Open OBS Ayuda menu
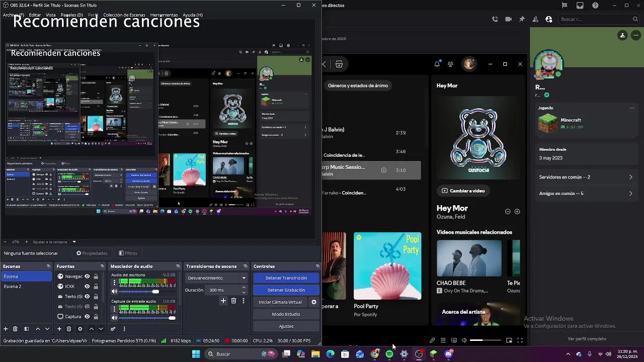644x362 pixels. click(193, 15)
